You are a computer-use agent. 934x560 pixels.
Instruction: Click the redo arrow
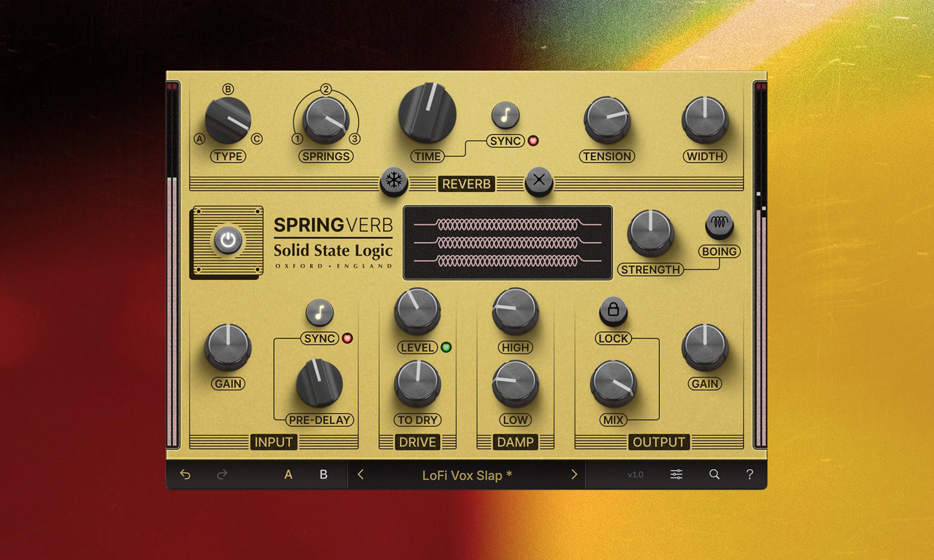222,475
